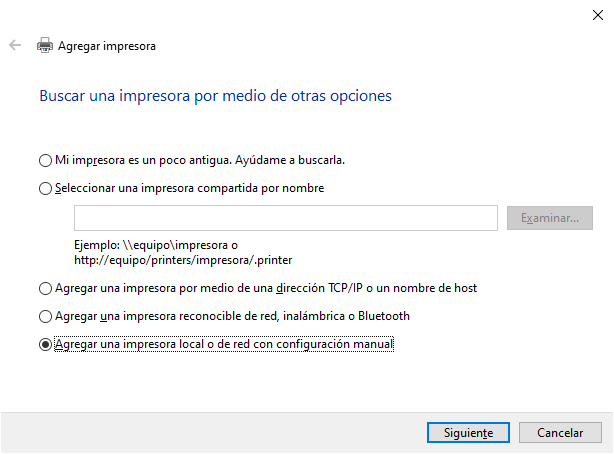Select 'Mi impresora es un poco antigua' radio button
The image size is (614, 454).
coord(44,160)
